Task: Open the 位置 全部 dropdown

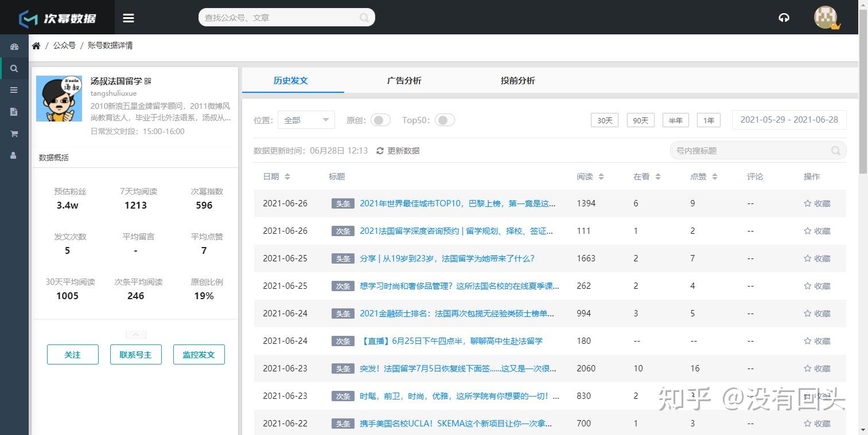Action: [306, 120]
